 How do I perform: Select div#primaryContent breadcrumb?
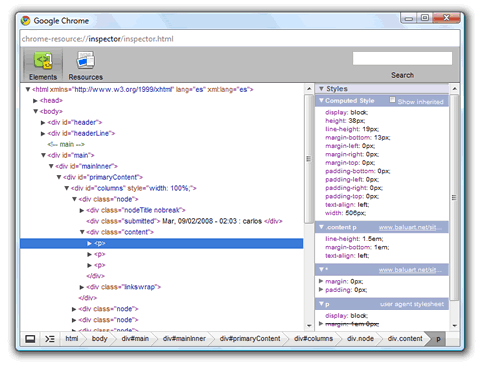(x=250, y=338)
